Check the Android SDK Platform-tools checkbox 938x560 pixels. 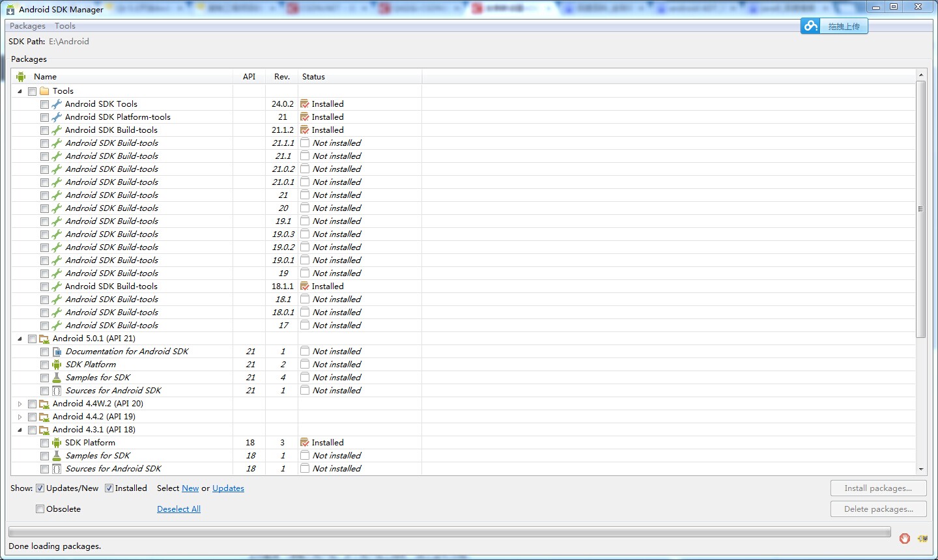tap(44, 117)
